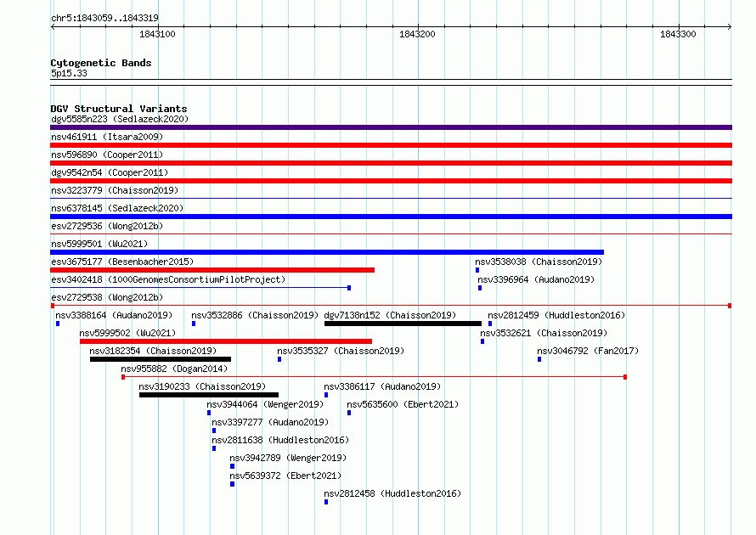Click the dgv5585n223 (Sedlazeck2020) variant label

[120, 119]
